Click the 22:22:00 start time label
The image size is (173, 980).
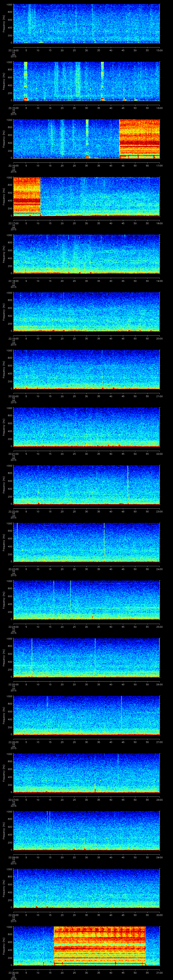13,511
